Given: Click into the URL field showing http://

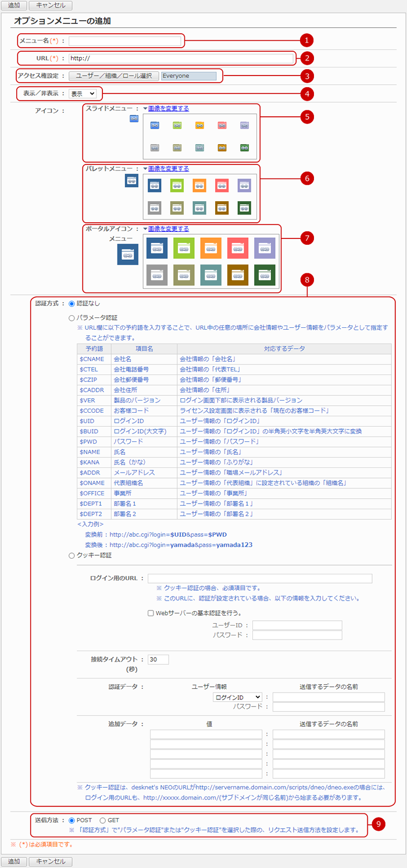Looking at the screenshot, I should [x=181, y=58].
